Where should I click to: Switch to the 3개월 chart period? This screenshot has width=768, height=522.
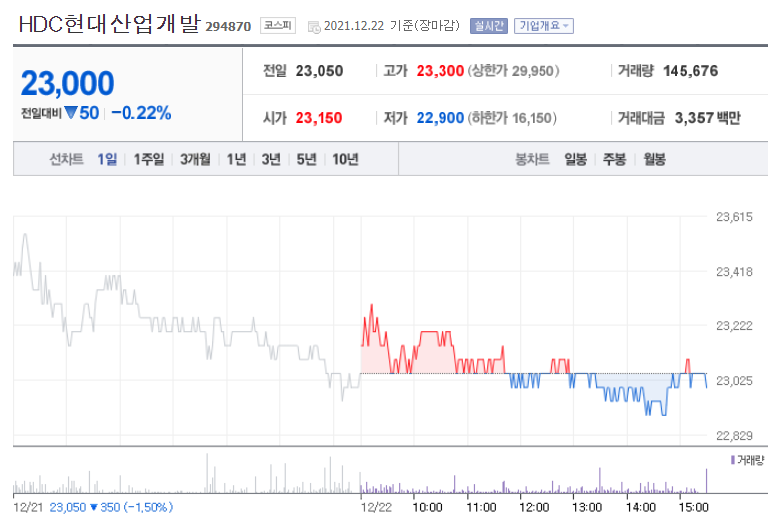pyautogui.click(x=195, y=159)
